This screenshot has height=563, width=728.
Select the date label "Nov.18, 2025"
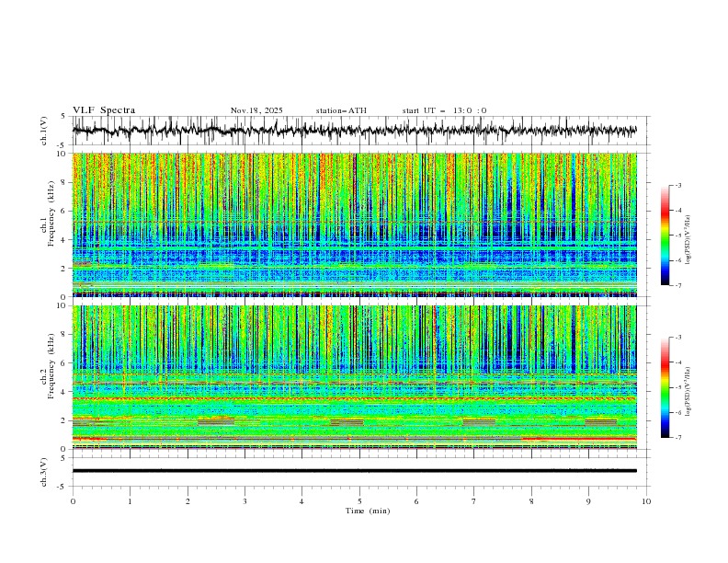tap(256, 110)
